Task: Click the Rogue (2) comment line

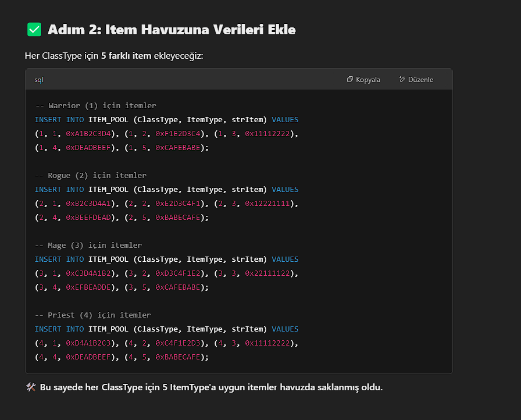Action: click(x=91, y=176)
